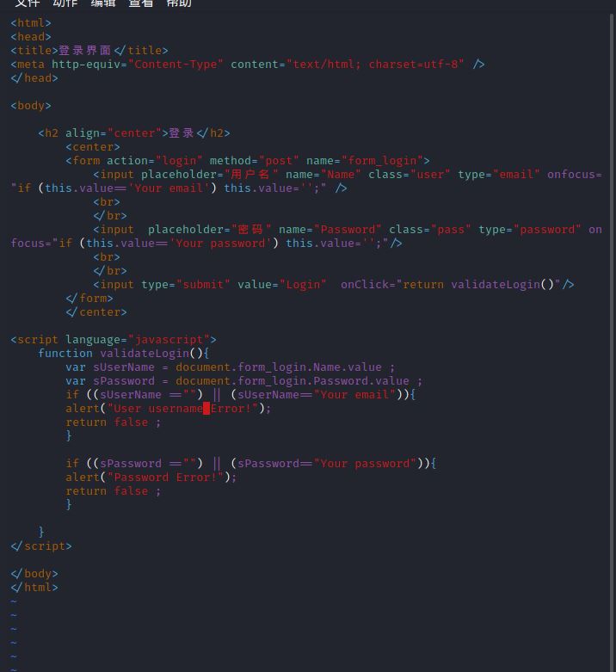
Task: Click the onClick="return validateLogin()" attribute
Action: (x=451, y=285)
